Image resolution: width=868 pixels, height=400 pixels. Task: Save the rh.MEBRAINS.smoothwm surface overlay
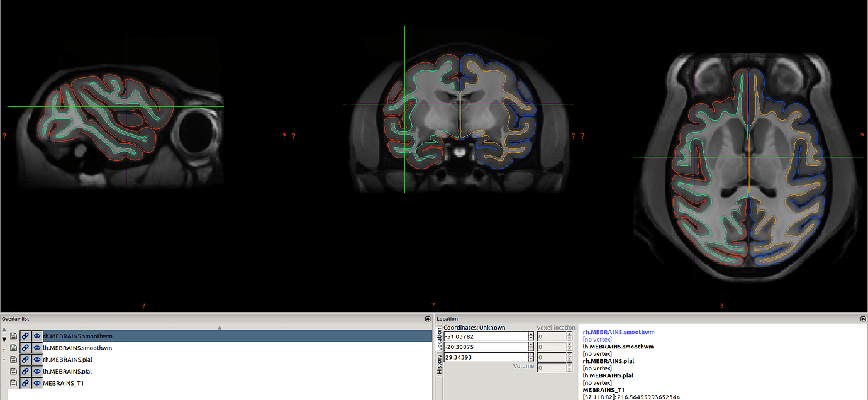[x=13, y=335]
